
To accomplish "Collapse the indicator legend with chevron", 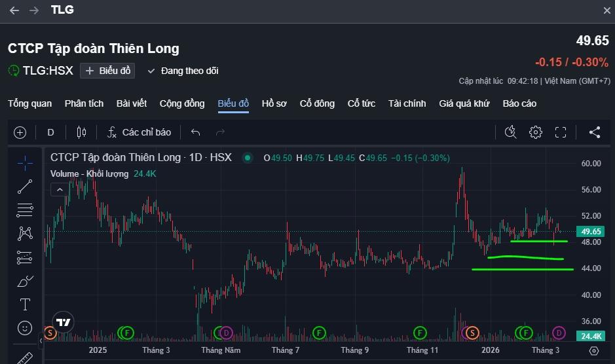I will coord(59,189).
